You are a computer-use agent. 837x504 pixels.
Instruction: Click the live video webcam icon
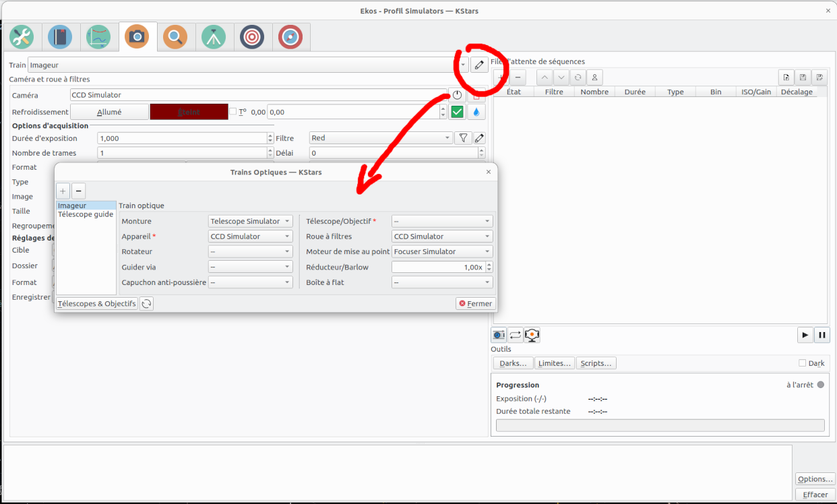pos(532,335)
